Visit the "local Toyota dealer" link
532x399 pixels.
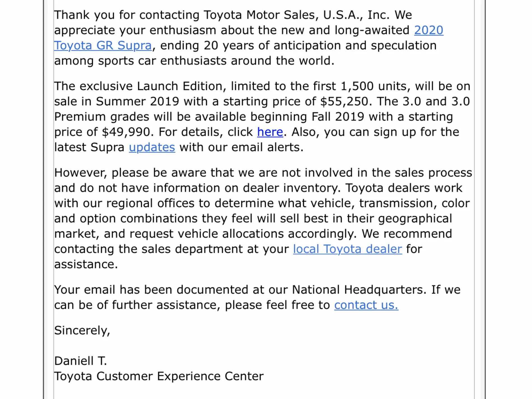347,249
